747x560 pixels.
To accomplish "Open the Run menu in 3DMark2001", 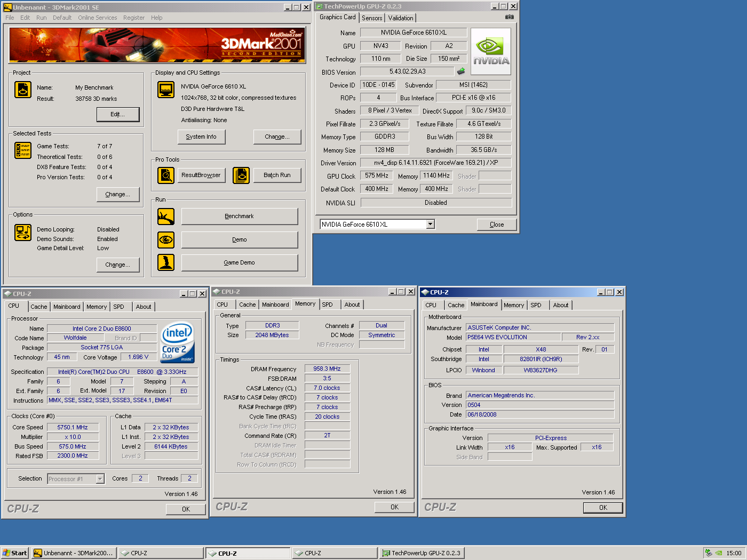I will [41, 18].
